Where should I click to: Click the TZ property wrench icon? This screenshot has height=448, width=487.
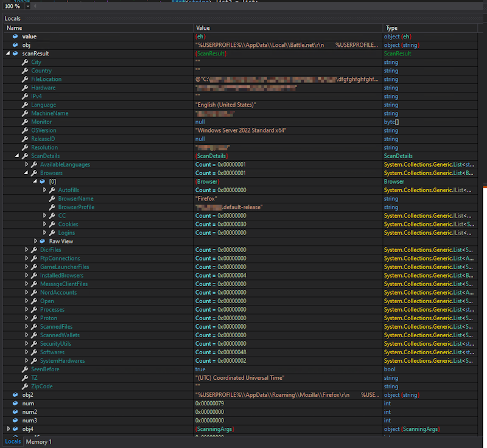coord(25,378)
